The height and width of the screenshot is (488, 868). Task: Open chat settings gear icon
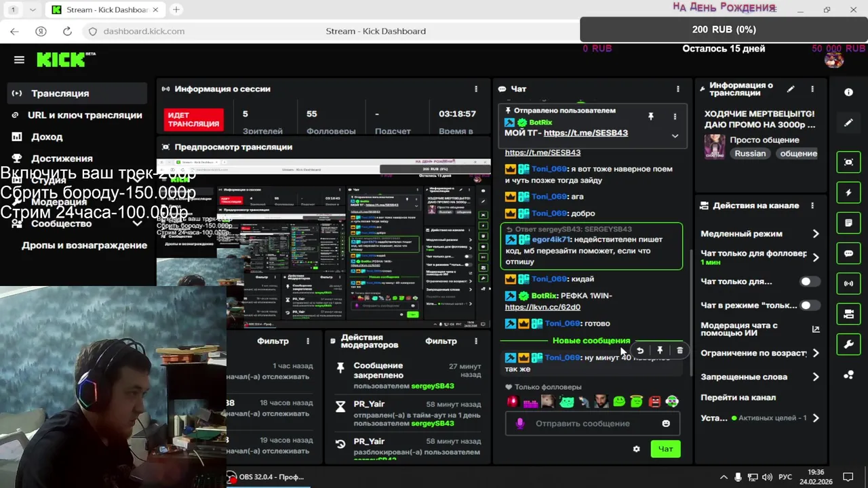636,449
